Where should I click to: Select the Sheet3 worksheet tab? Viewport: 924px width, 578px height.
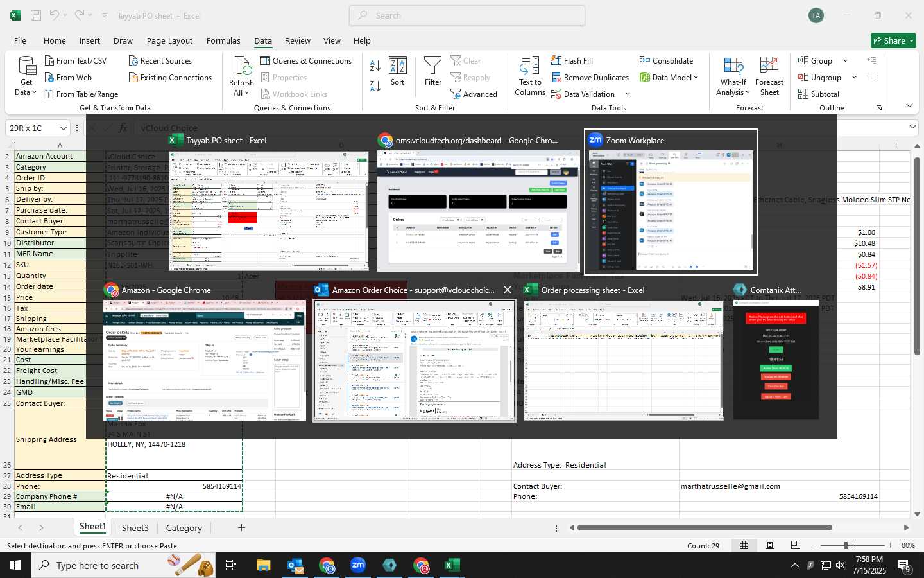135,528
